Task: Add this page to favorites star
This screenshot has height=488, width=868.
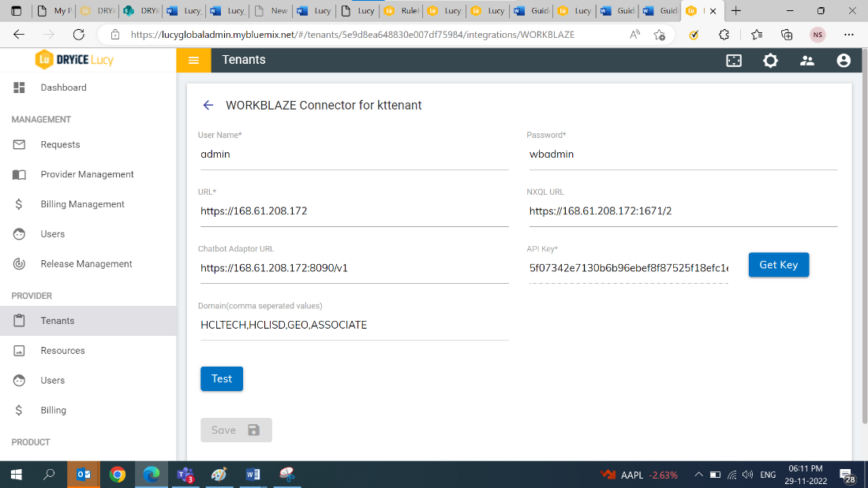Action: coord(660,35)
